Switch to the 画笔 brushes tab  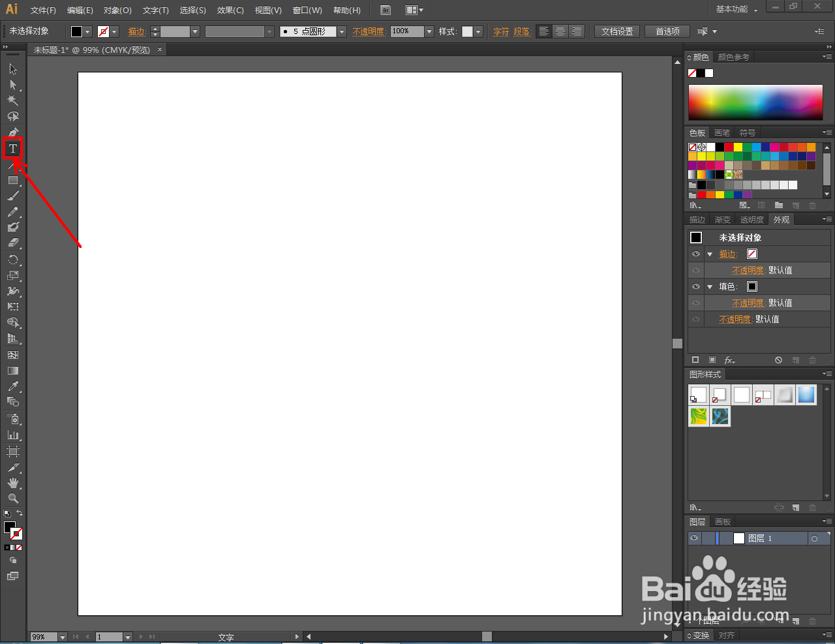tap(721, 133)
